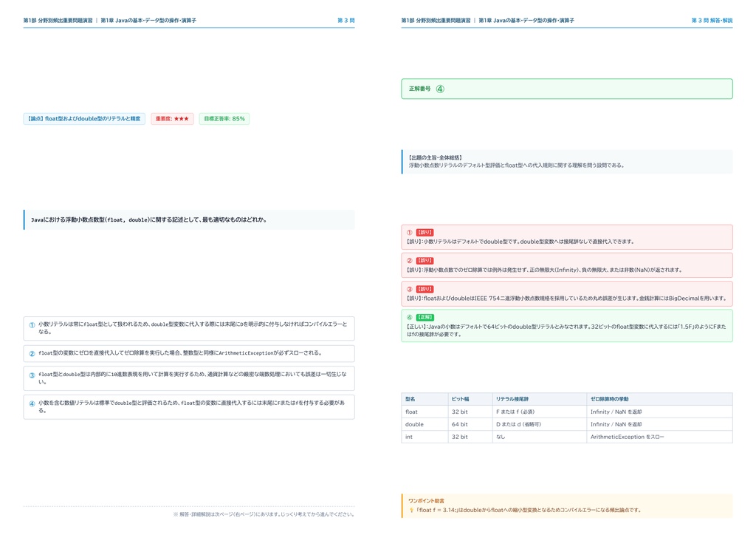Select the 目標正答率: 85% badge

tap(224, 119)
